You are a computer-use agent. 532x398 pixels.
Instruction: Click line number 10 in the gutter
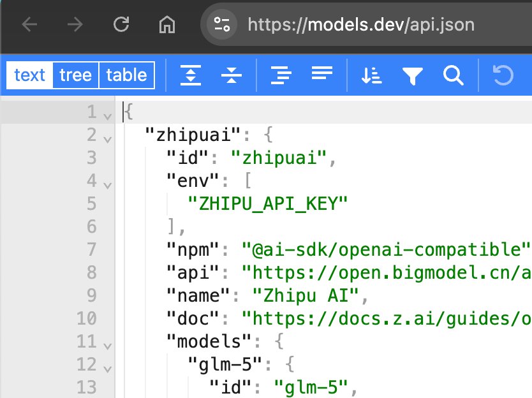(x=87, y=319)
